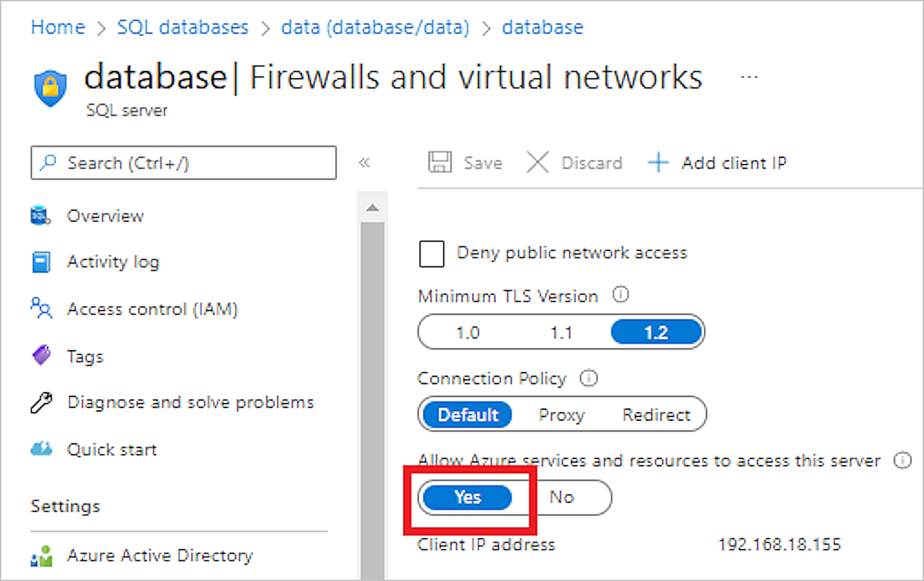Image resolution: width=924 pixels, height=581 pixels.
Task: Collapse the sidebar with double chevron
Action: pyautogui.click(x=364, y=163)
